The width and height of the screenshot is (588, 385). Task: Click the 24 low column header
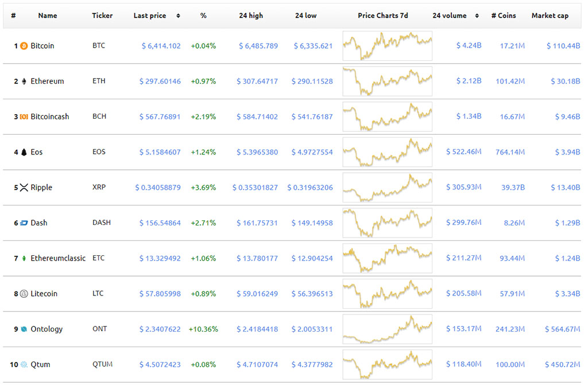305,15
